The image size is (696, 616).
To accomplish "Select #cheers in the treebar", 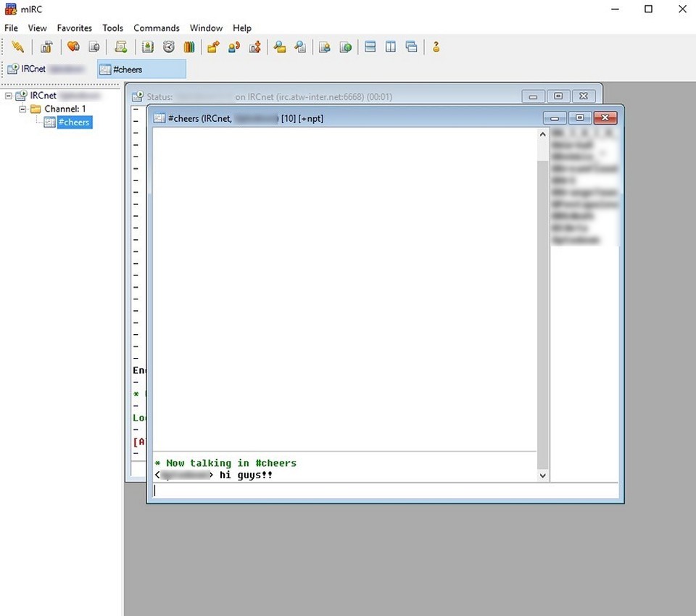I will [74, 122].
